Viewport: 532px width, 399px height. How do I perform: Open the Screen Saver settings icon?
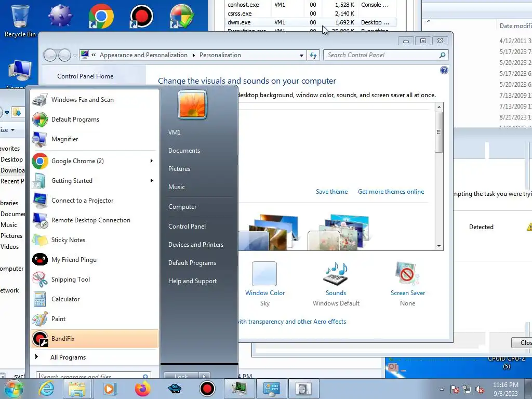407,273
